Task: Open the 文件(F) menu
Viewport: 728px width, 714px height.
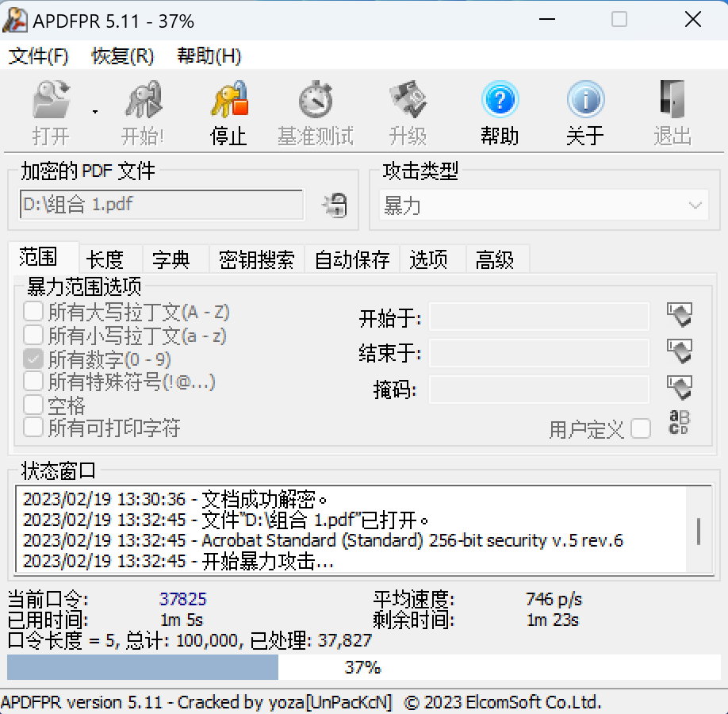Action: point(39,56)
